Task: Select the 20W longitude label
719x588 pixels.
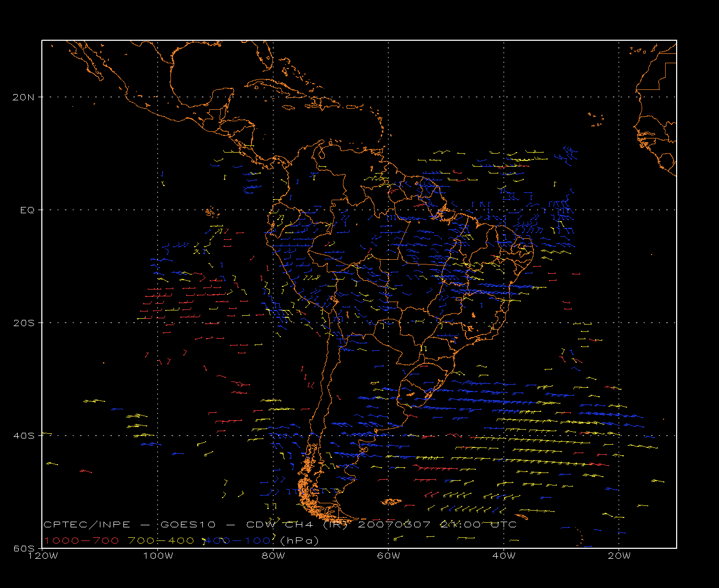Action: [x=619, y=556]
